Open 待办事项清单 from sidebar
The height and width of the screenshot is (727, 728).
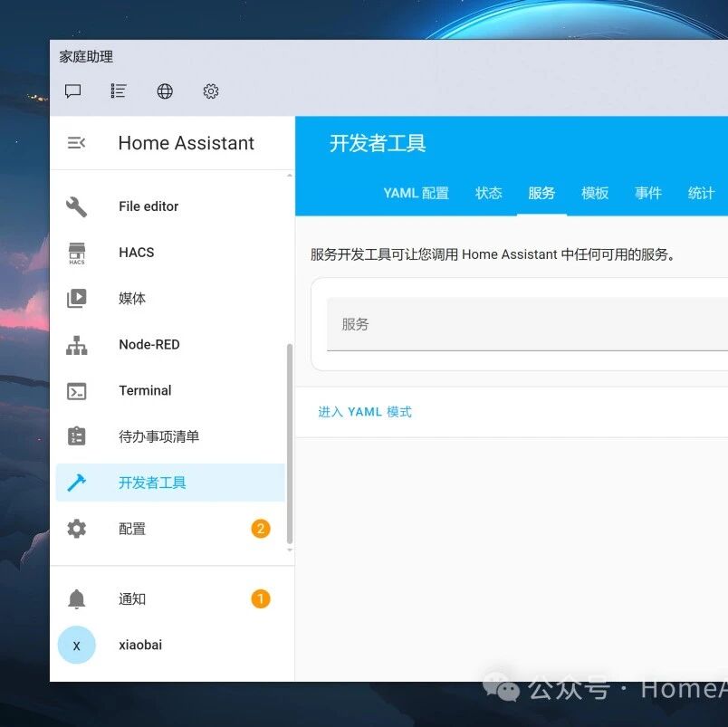170,436
